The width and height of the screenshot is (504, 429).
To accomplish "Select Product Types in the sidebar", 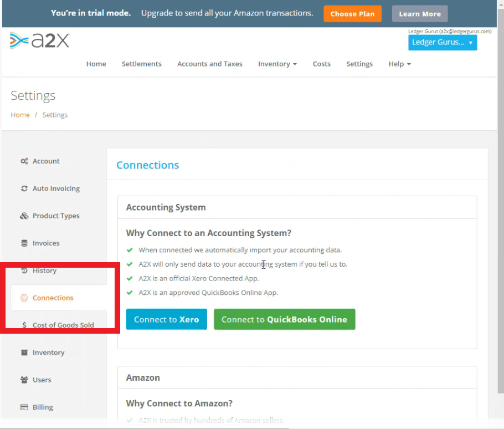I will (56, 216).
